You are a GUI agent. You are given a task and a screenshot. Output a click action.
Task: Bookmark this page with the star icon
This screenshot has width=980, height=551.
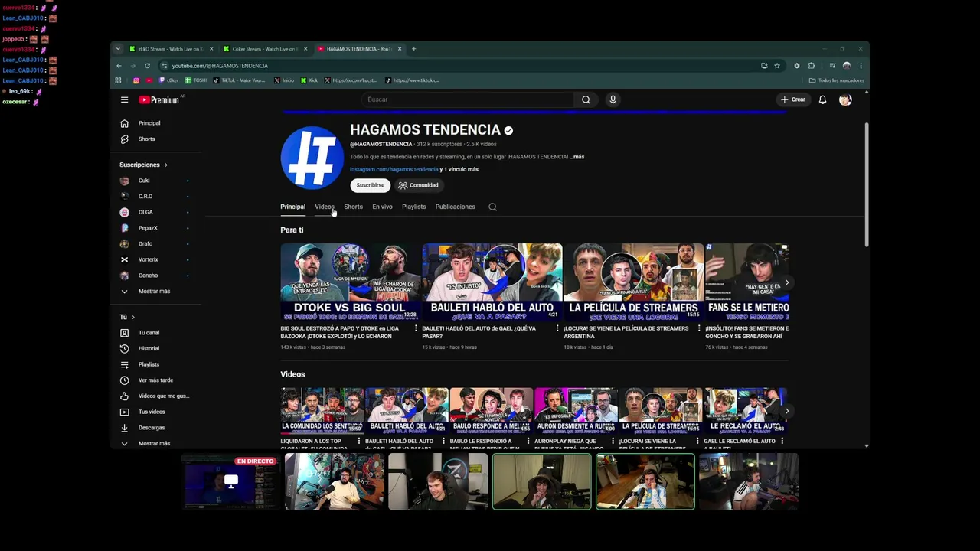tap(777, 66)
